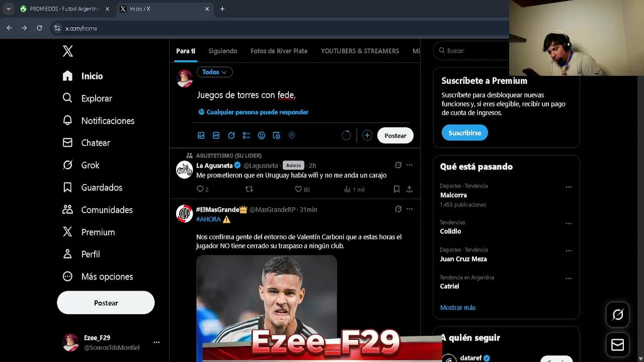Click the compose text 'Juegos de torres con fede,'

pyautogui.click(x=246, y=95)
